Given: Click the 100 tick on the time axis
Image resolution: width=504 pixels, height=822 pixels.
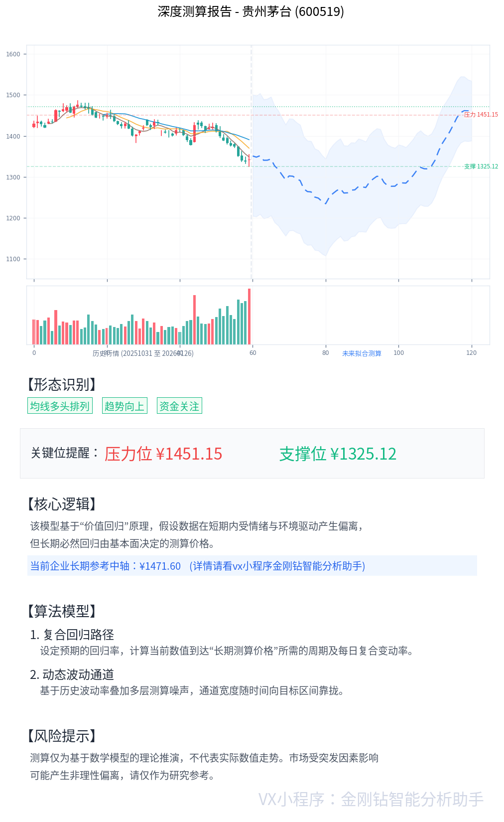Looking at the screenshot, I should pos(399,353).
